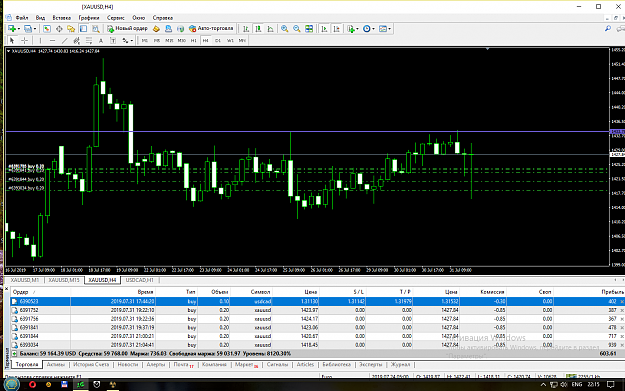The width and height of the screenshot is (625, 391).
Task: Click the search magnifier icon
Action: [x=607, y=29]
